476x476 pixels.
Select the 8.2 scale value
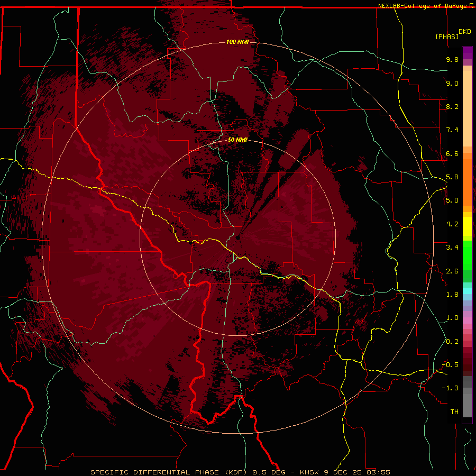pyautogui.click(x=452, y=106)
